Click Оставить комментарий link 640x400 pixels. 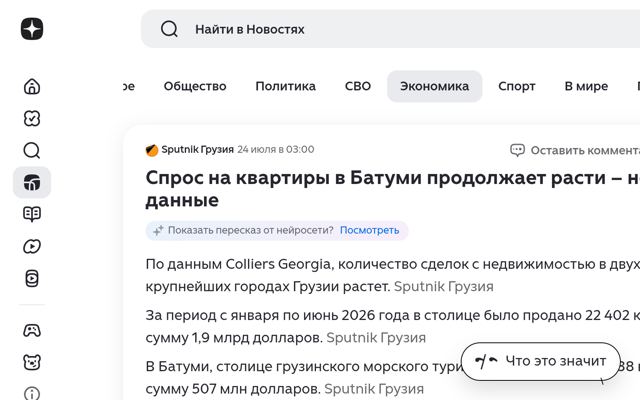coord(585,151)
